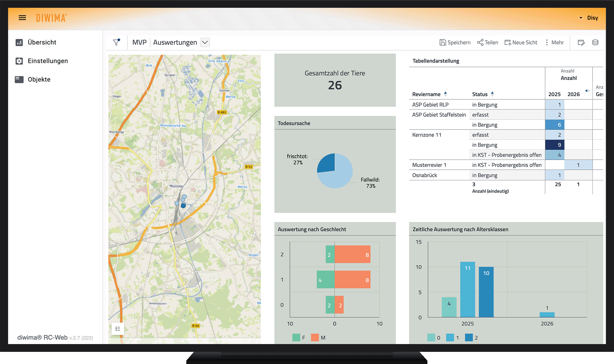Click the Teilen share icon
Viewport: 614px width, 364px height.
480,42
